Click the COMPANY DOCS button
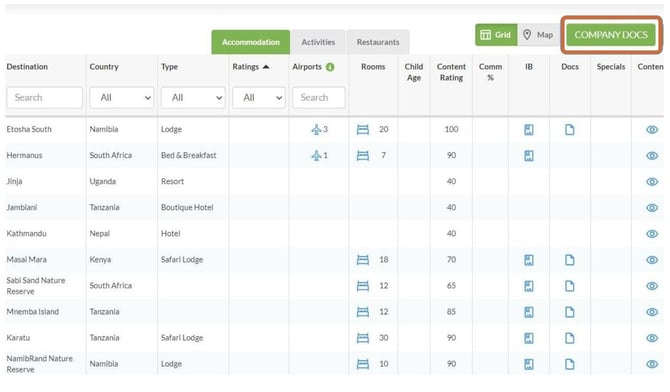 click(x=611, y=35)
